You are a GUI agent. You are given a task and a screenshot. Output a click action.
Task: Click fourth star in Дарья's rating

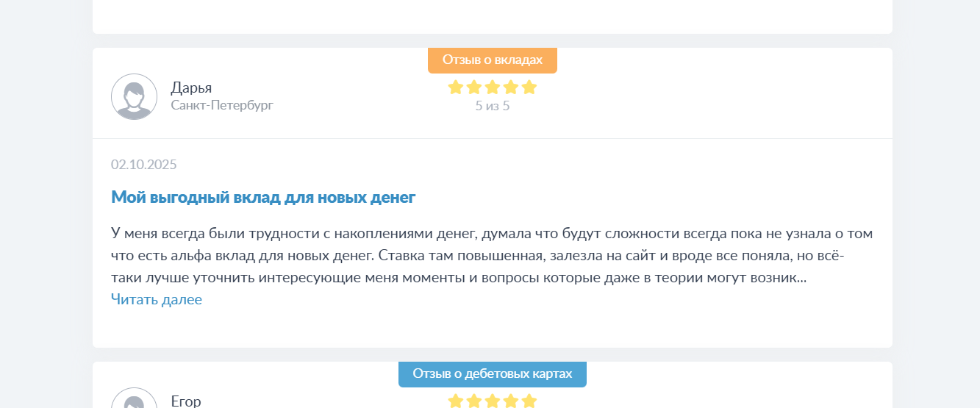click(511, 87)
